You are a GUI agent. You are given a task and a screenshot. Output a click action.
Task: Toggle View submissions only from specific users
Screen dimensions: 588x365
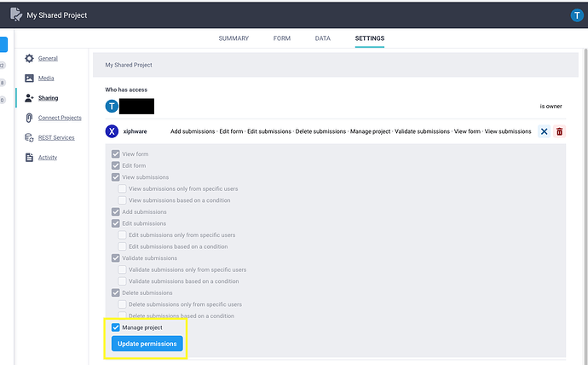pyautogui.click(x=124, y=188)
